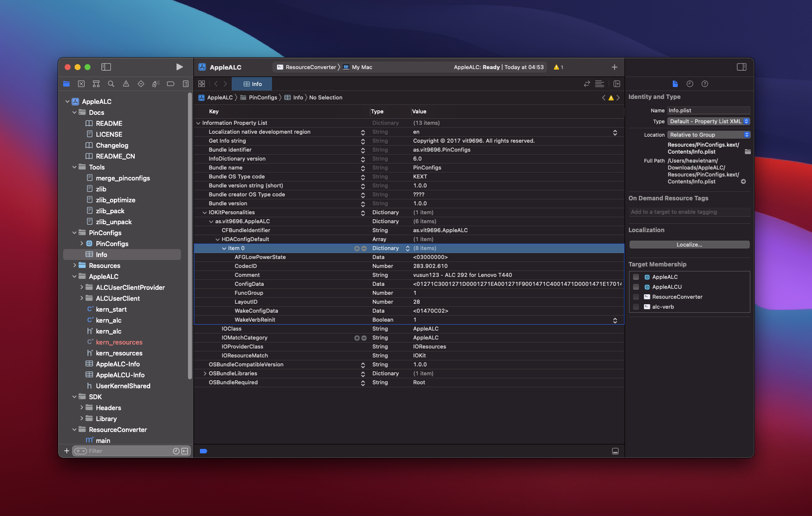Select kern_resources red file in navigator

click(119, 343)
